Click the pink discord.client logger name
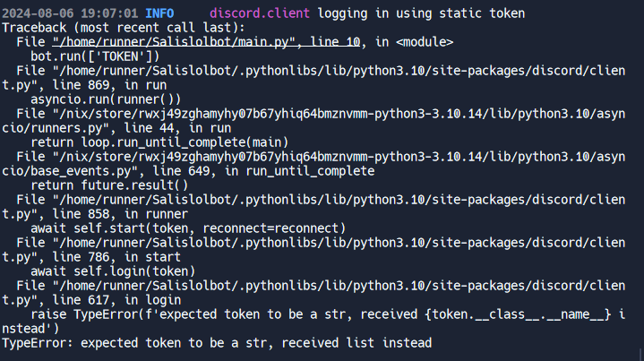Screen dimensions: 644x361 click(x=260, y=13)
